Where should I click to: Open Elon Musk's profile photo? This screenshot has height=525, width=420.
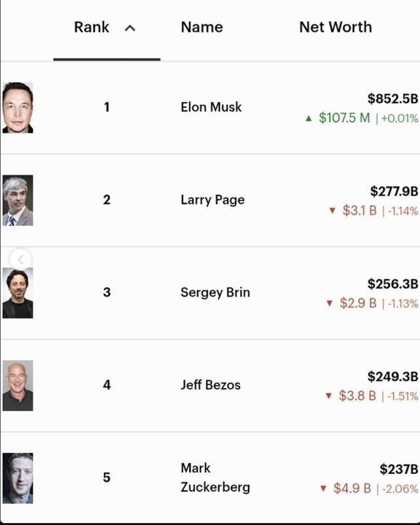(18, 107)
